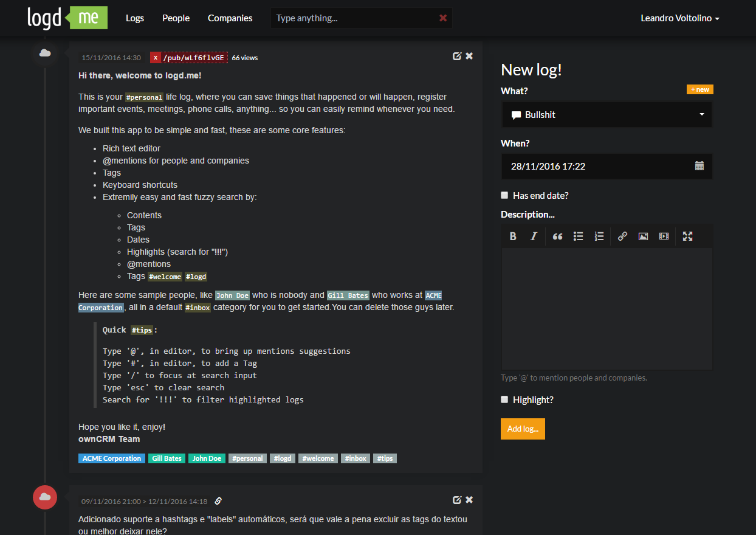The width and height of the screenshot is (756, 535).
Task: Click Gill Bates green tag
Action: coord(167,458)
